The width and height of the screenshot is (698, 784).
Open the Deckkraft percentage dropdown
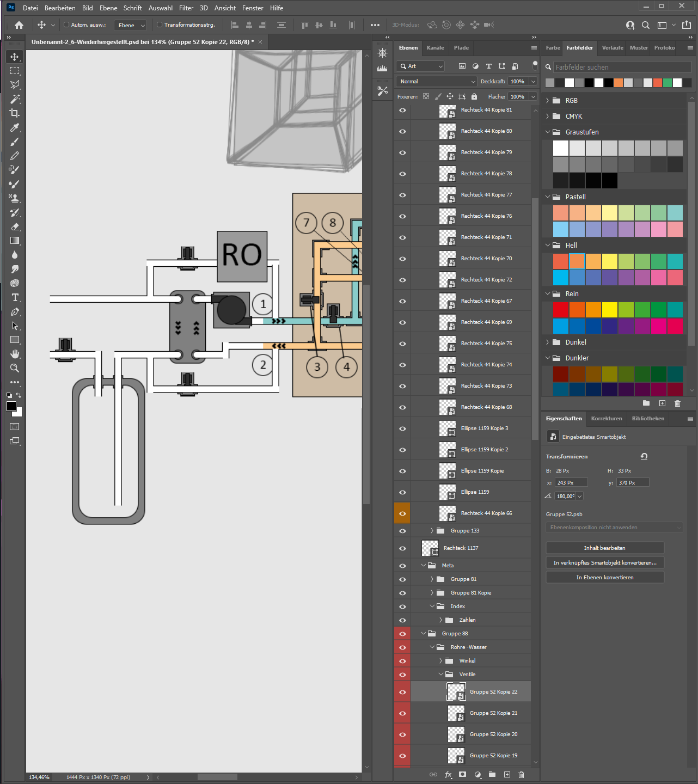(x=533, y=81)
